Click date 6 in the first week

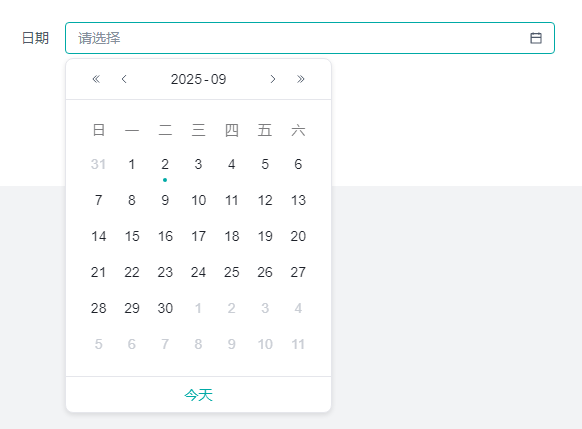(x=298, y=164)
